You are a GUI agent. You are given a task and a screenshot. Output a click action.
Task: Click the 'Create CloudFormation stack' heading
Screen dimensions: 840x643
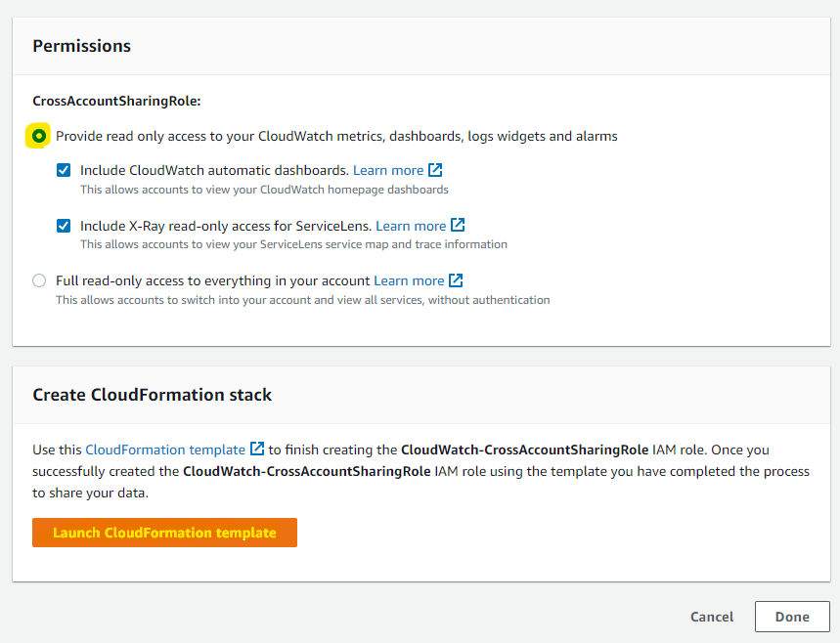click(153, 395)
